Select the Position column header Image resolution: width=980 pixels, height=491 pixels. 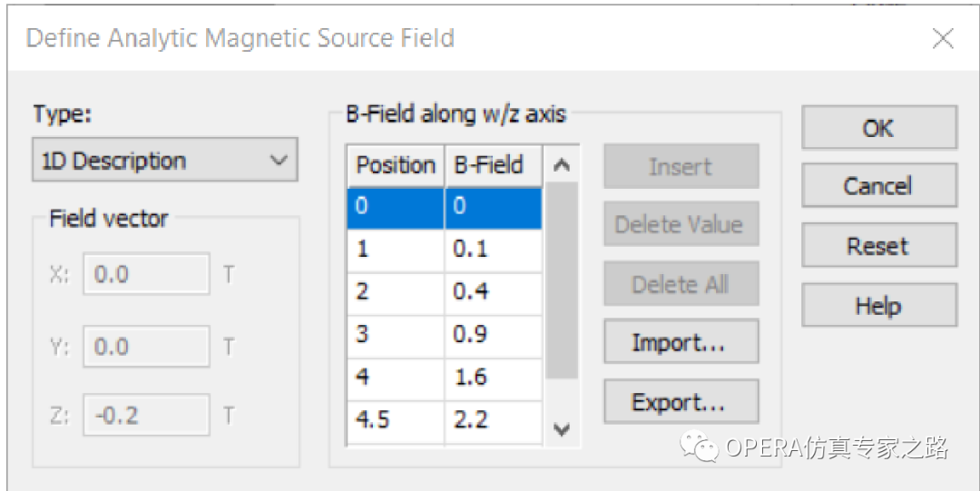pos(396,166)
